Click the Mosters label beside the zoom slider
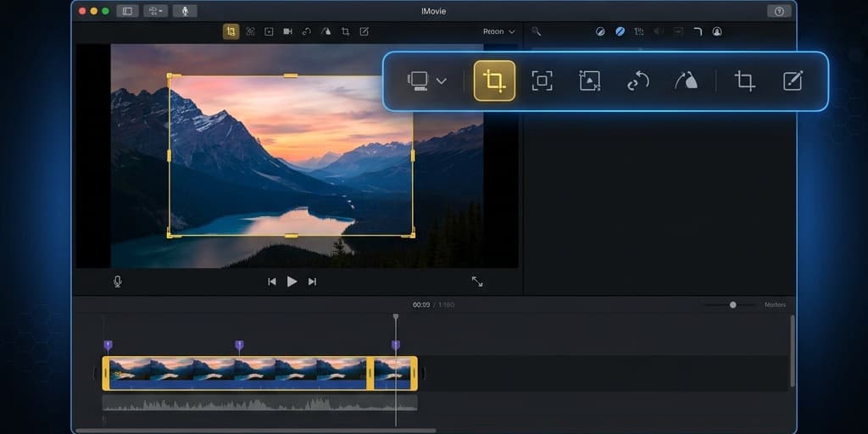This screenshot has width=868, height=434. tap(775, 305)
